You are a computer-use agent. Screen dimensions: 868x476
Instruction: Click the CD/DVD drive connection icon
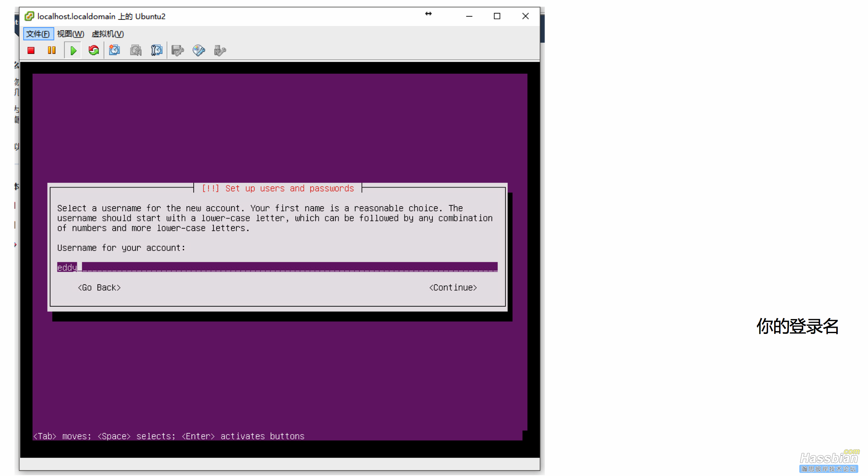pyautogui.click(x=199, y=50)
